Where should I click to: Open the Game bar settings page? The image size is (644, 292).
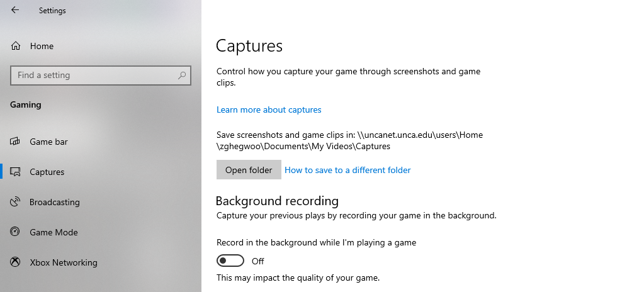click(x=48, y=142)
